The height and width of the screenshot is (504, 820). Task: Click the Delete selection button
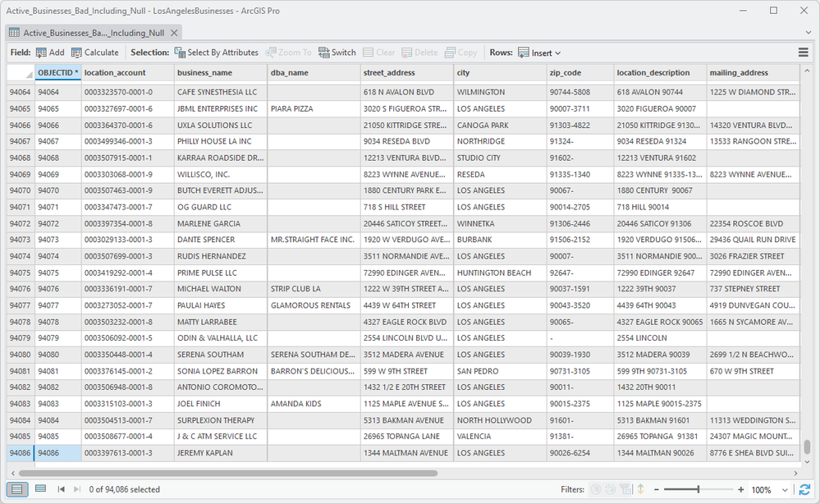pyautogui.click(x=419, y=53)
